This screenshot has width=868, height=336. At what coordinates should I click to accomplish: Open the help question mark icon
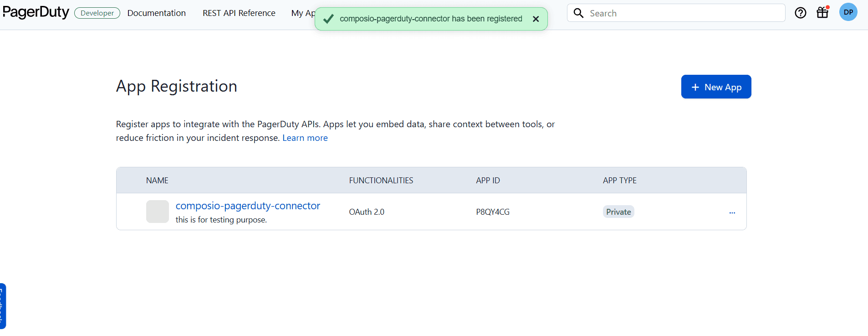pos(801,13)
